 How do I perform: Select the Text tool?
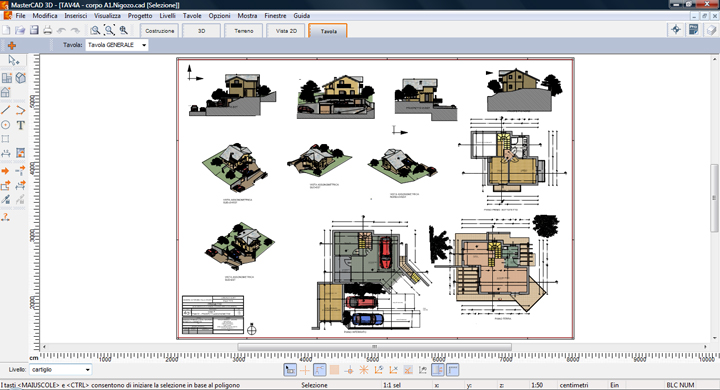[21, 125]
